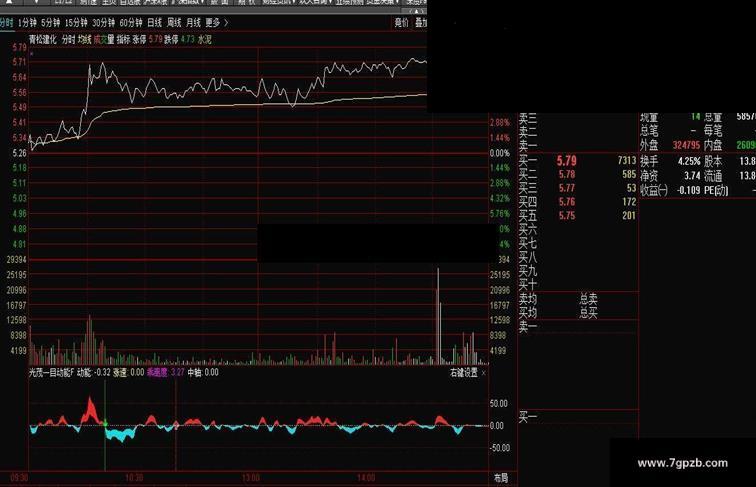Click the 买五 bid price 5.75
The height and width of the screenshot is (487, 756).
click(x=567, y=216)
